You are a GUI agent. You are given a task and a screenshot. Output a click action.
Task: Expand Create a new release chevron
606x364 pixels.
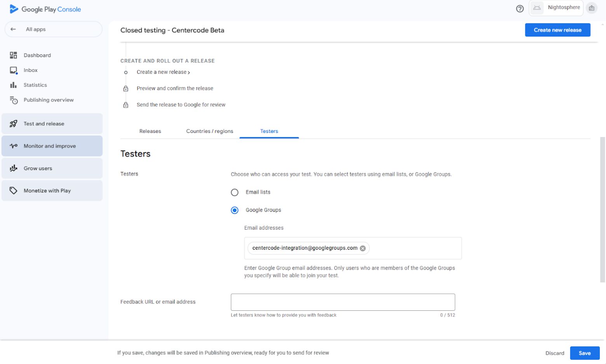(x=189, y=72)
